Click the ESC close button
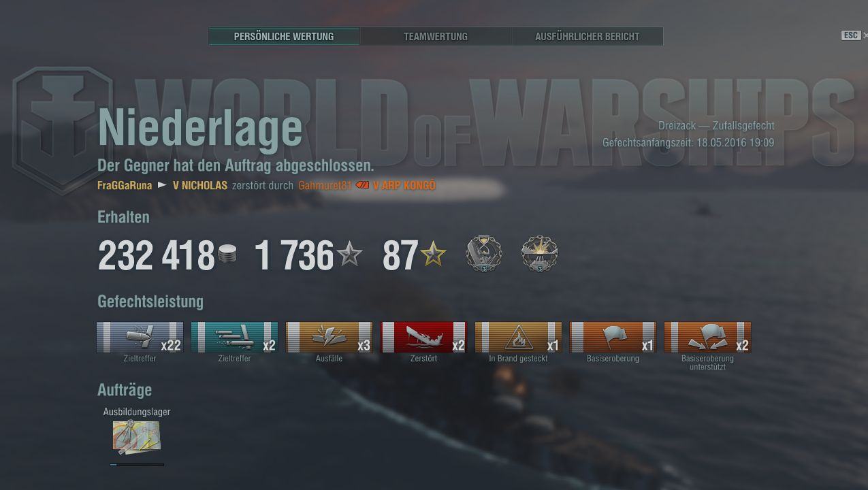868x490 pixels. (851, 35)
